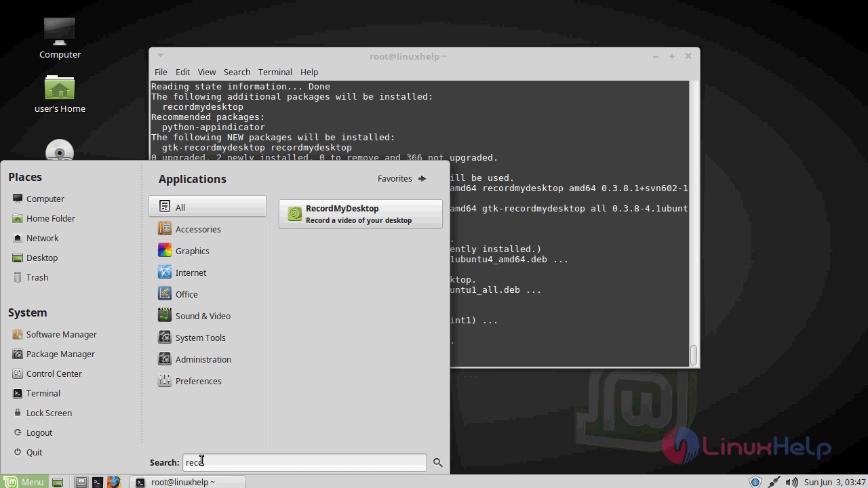This screenshot has height=488, width=868.
Task: Open user's Home desktop icon
Action: (x=60, y=94)
